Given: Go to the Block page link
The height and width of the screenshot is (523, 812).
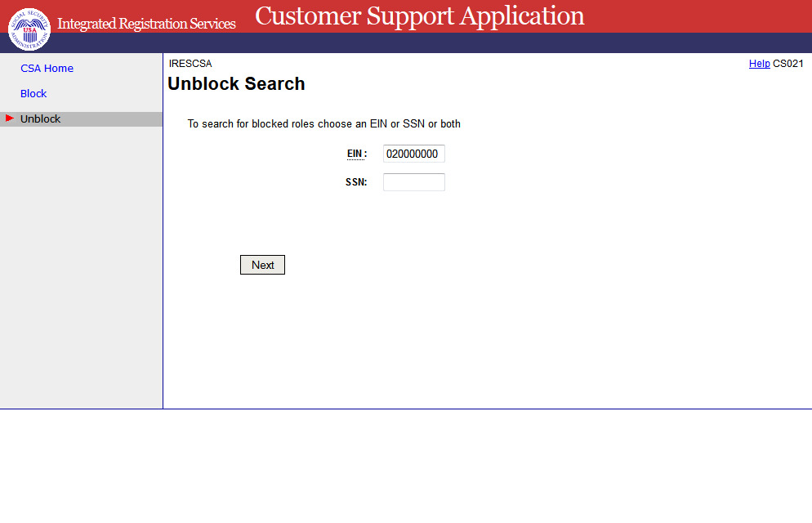Looking at the screenshot, I should point(33,94).
